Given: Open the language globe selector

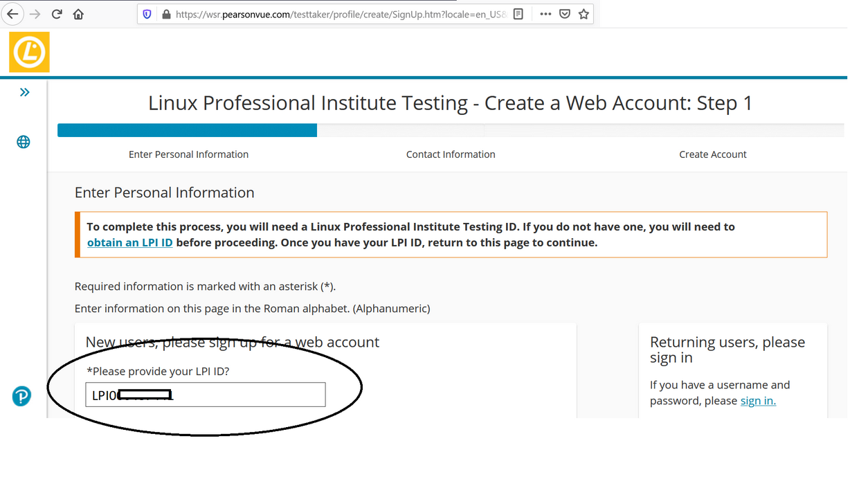Looking at the screenshot, I should point(24,142).
